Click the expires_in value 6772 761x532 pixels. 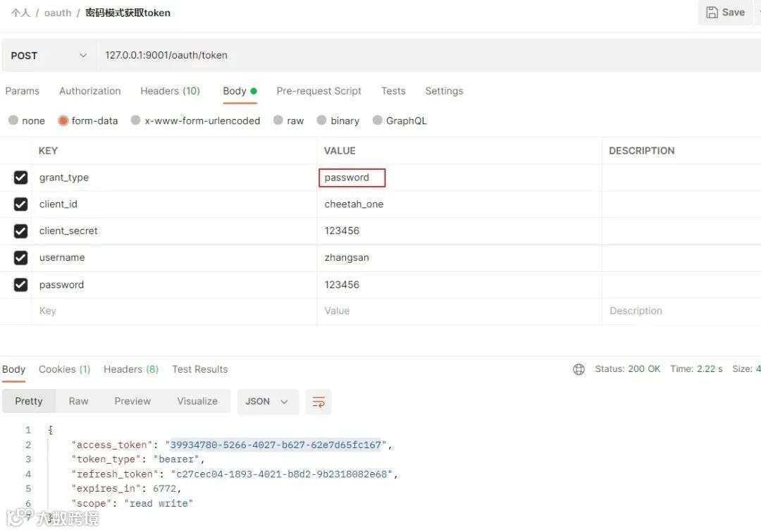[164, 489]
